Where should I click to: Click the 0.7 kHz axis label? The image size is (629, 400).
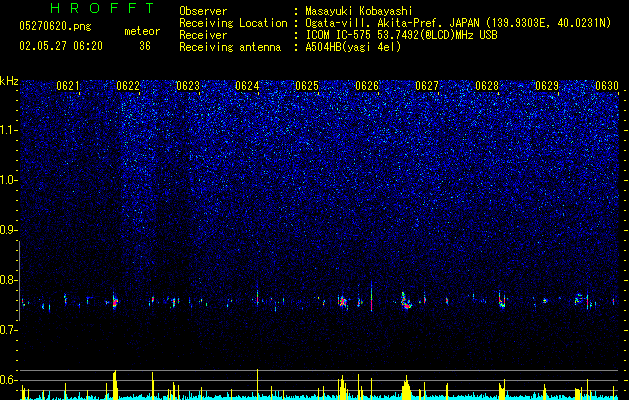click(8, 330)
